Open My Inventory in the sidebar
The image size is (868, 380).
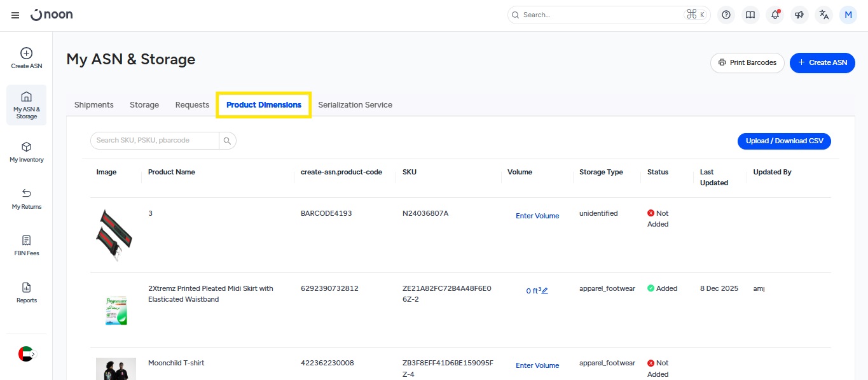point(27,152)
